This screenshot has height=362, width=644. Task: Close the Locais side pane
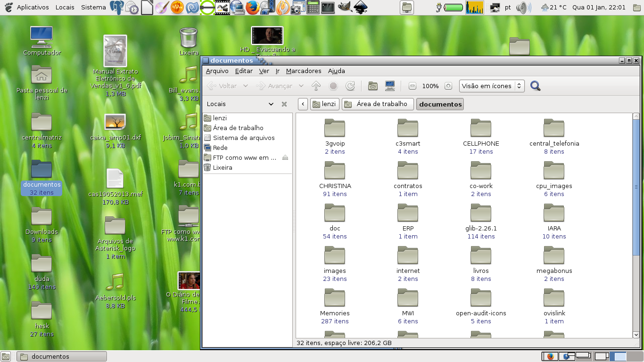coord(284,104)
